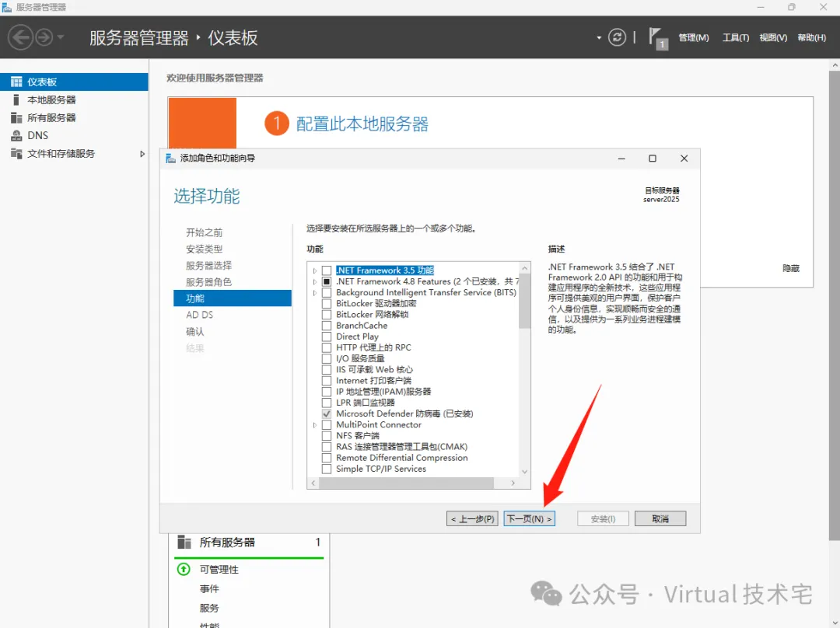Check Background Intelligent Transfer Service (BITS) checkbox
Image resolution: width=840 pixels, height=628 pixels.
(326, 293)
